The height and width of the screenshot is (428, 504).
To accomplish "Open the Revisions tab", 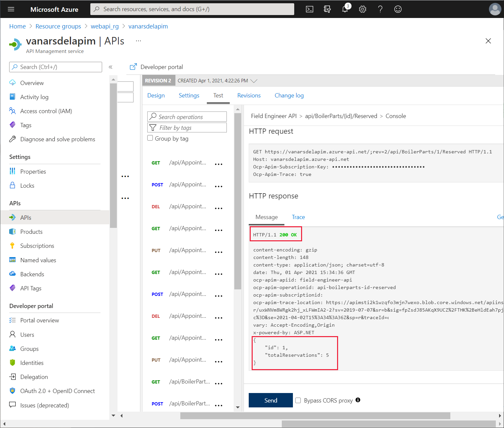I will point(249,95).
